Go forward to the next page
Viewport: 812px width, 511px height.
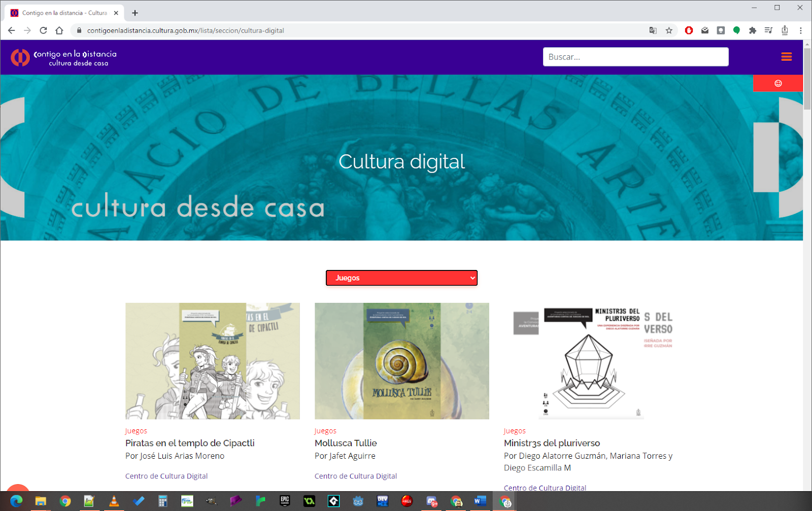point(27,30)
